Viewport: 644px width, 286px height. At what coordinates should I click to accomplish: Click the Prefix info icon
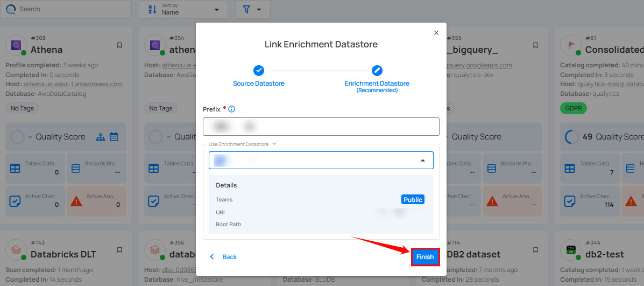click(232, 109)
